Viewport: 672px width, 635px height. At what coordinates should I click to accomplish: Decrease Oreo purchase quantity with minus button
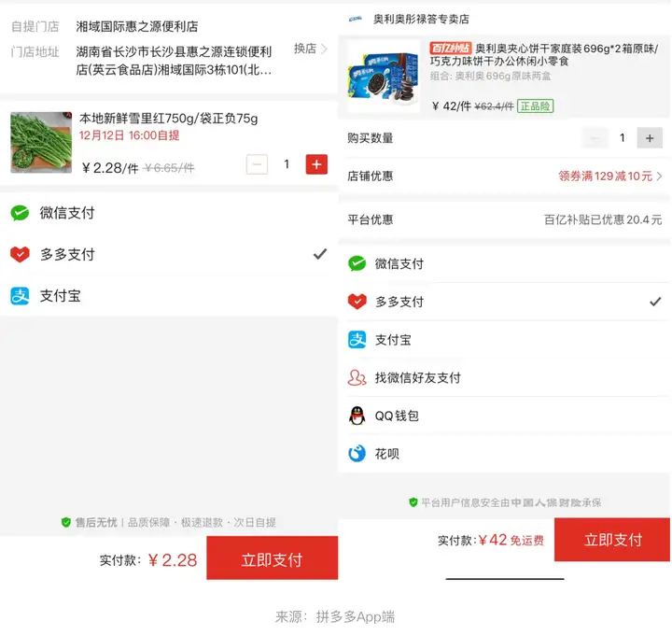point(595,138)
